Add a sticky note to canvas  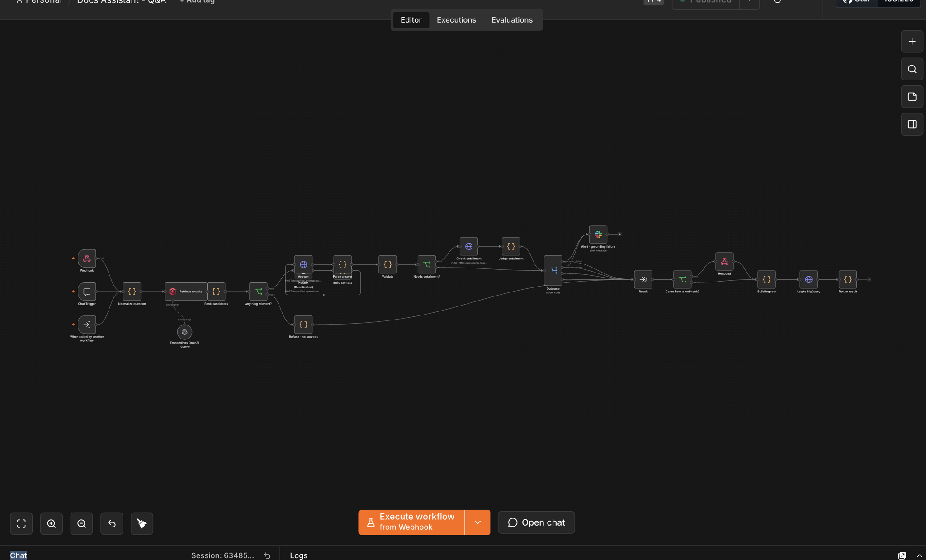pos(912,97)
